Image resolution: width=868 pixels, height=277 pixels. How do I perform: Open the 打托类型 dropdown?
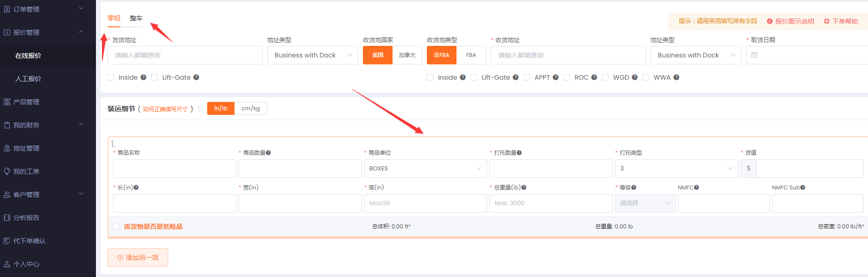[x=676, y=169]
